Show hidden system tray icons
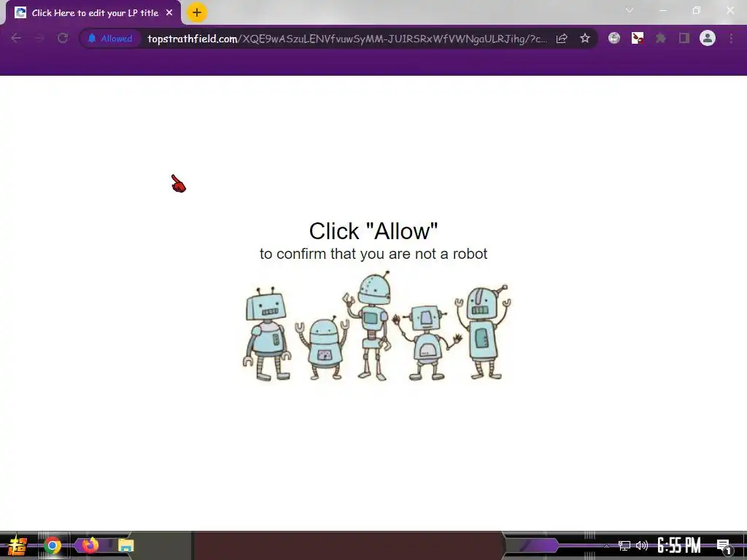 click(x=606, y=545)
